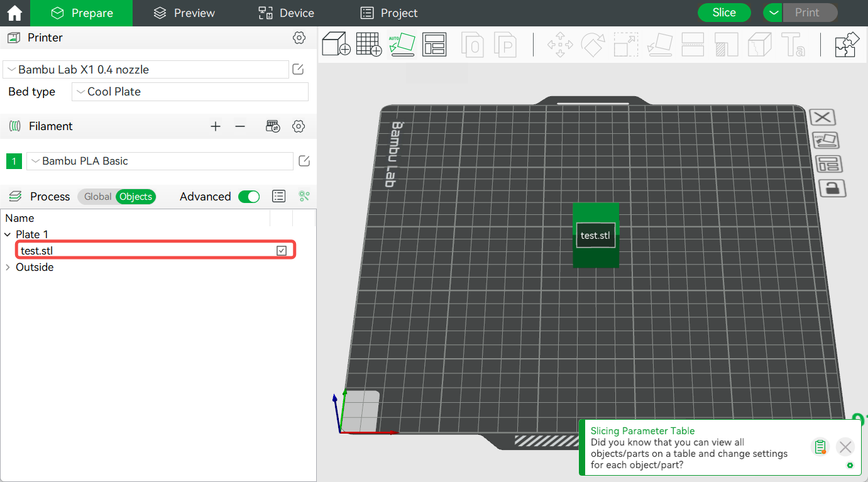The width and height of the screenshot is (868, 482).
Task: Click the green filament color swatch
Action: point(14,161)
